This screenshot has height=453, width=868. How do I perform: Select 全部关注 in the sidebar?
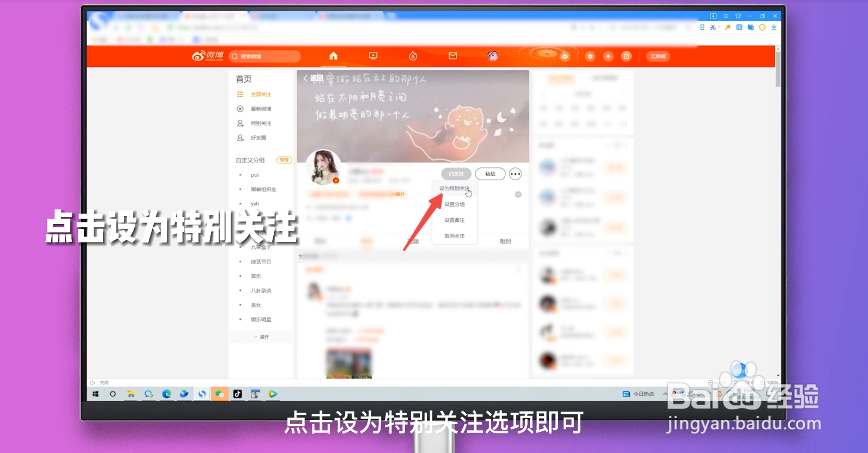click(x=261, y=94)
